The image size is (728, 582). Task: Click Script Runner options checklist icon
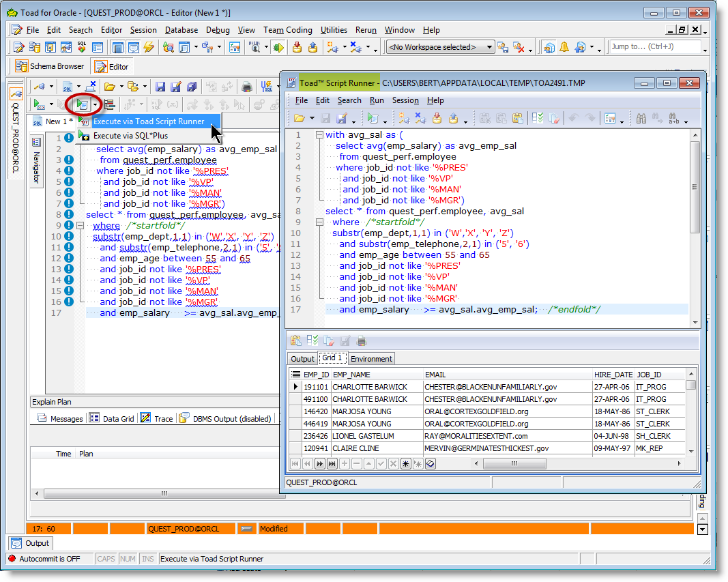(x=610, y=118)
